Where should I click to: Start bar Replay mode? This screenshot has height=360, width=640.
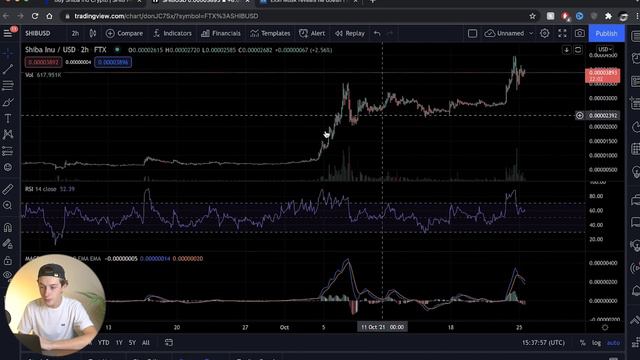pyautogui.click(x=350, y=33)
